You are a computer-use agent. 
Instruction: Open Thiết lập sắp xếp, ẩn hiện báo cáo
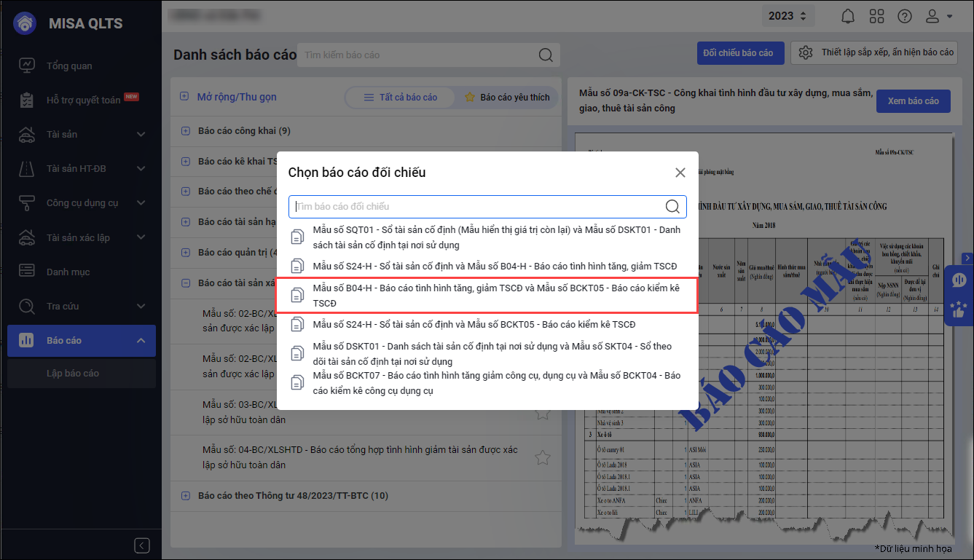876,53
